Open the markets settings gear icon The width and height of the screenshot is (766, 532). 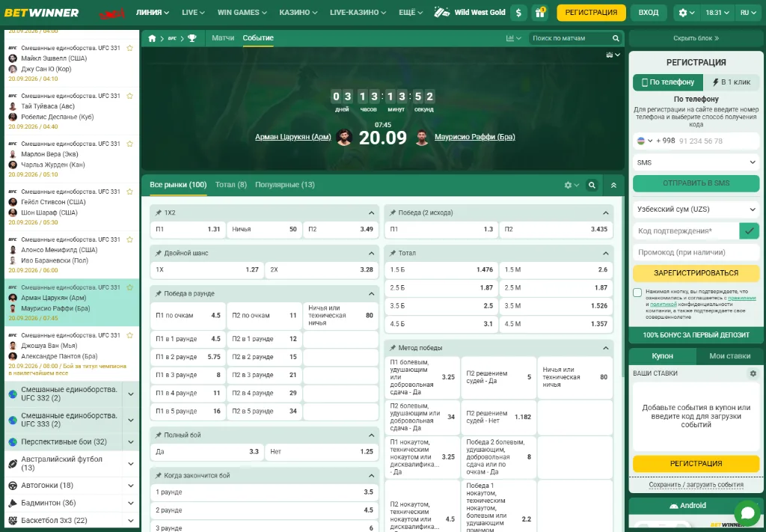(572, 185)
